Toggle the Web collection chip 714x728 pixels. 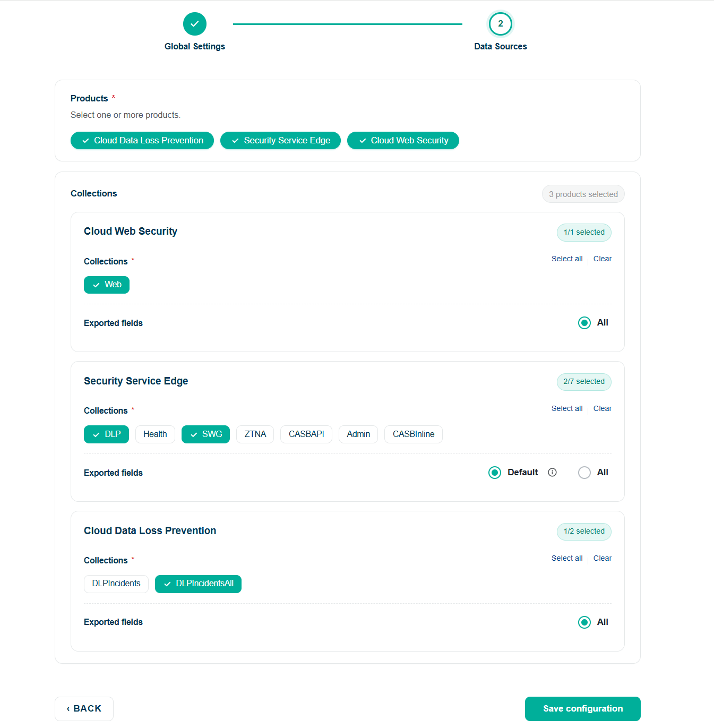tap(107, 285)
